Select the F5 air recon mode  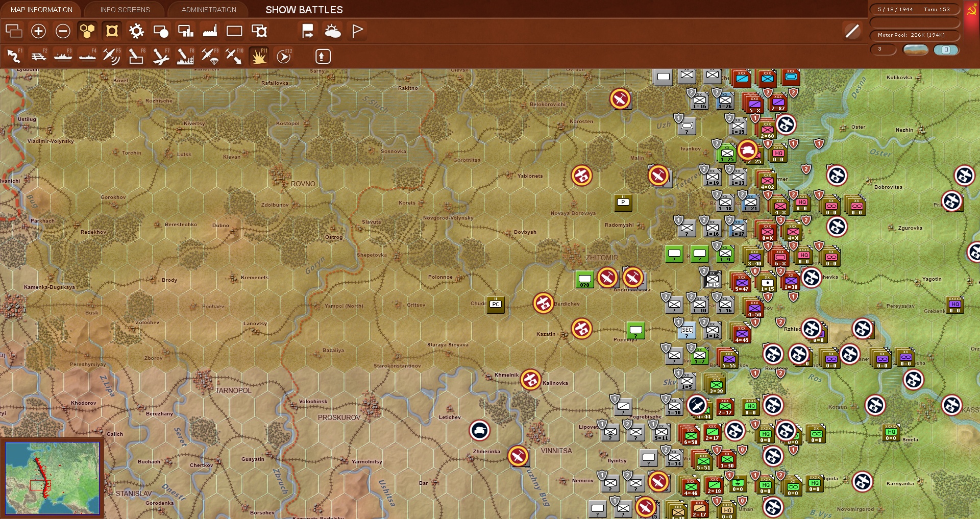click(x=112, y=56)
